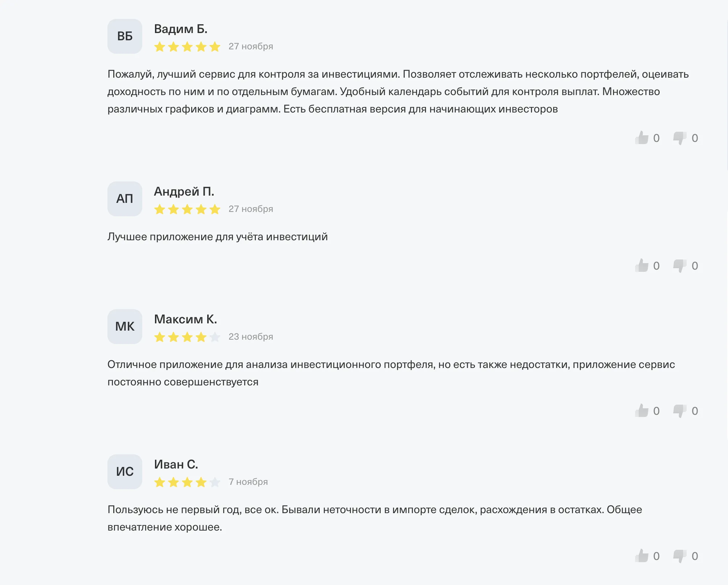Screen dimensions: 728x585
Task: Click thumbs up on Иван С.'s review
Action: click(x=642, y=556)
